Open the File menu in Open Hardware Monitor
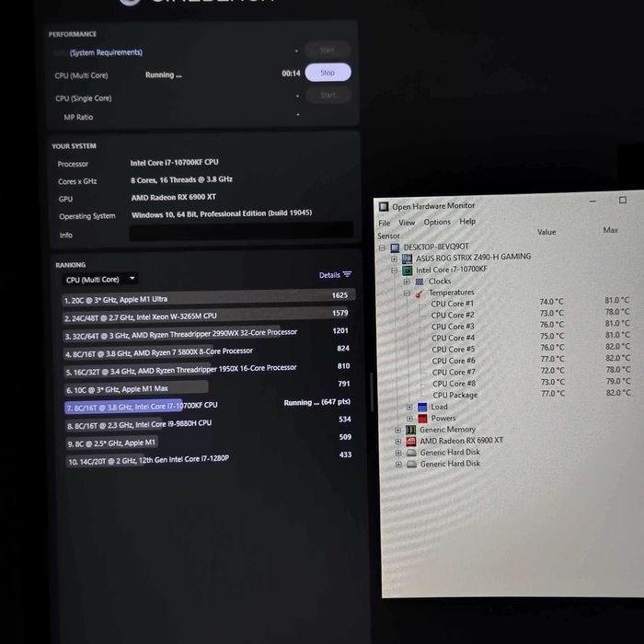The height and width of the screenshot is (644, 644). coord(384,223)
